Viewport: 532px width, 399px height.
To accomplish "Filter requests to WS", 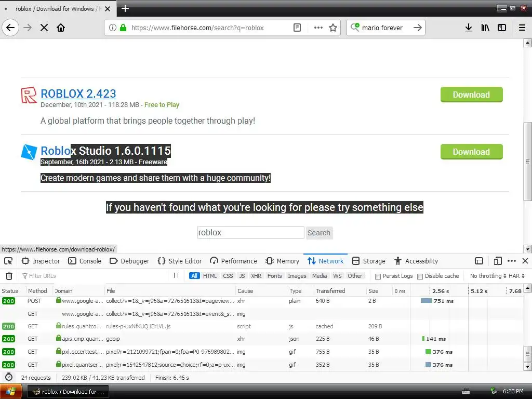I will coord(337,276).
